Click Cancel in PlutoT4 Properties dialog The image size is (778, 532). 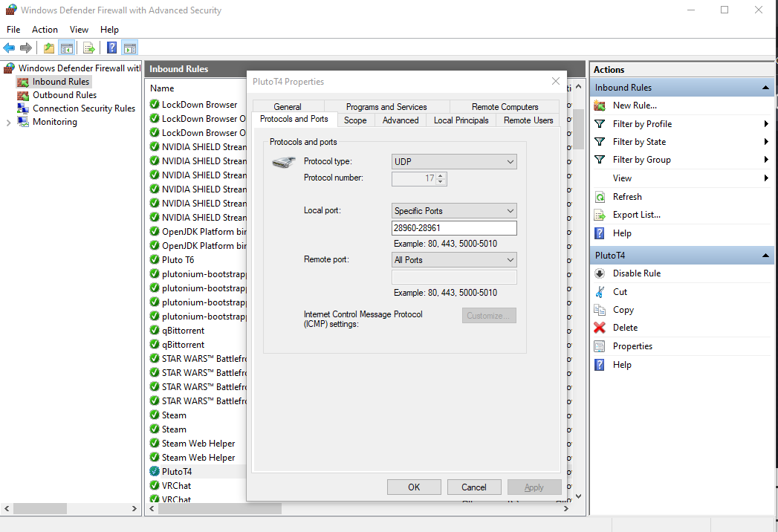tap(474, 487)
